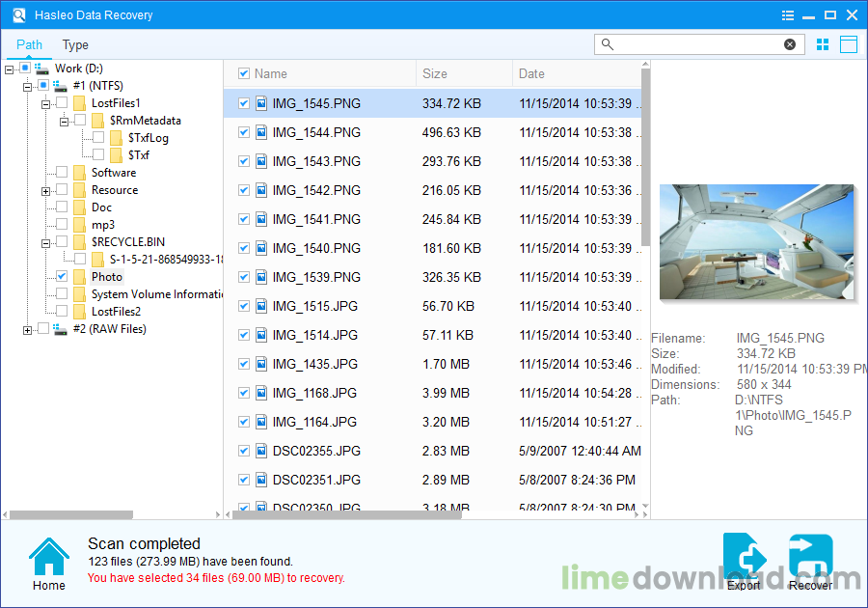This screenshot has height=608, width=868.
Task: Clear the search field using the X icon
Action: click(x=790, y=43)
